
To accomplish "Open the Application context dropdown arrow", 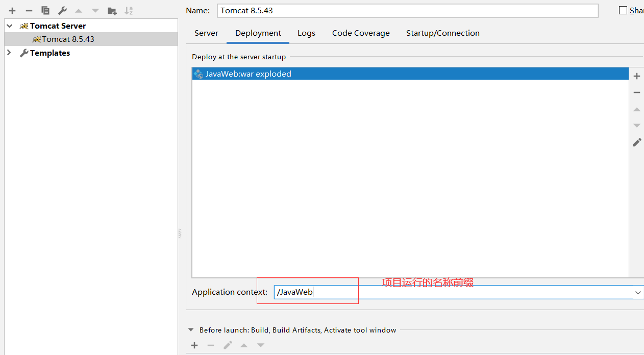I will [638, 293].
